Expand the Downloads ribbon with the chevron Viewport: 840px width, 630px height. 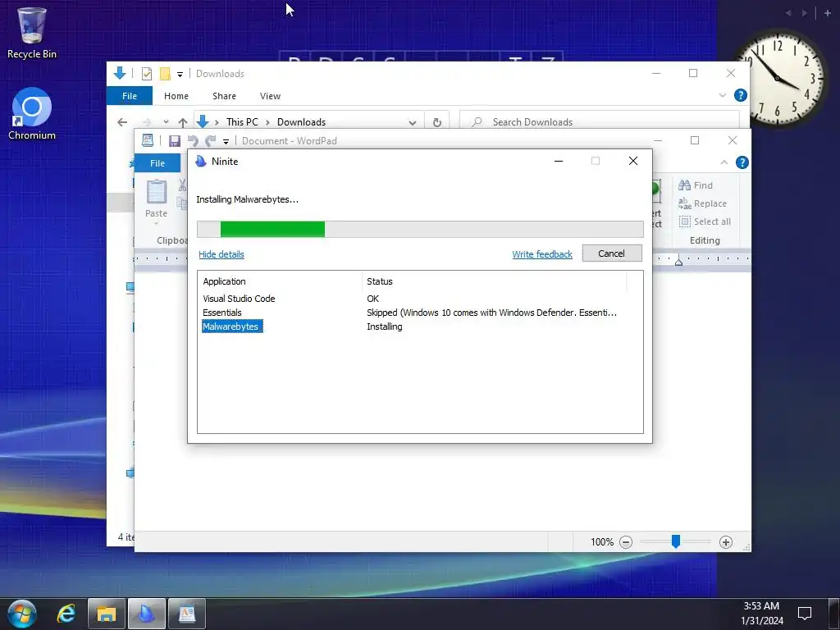[x=722, y=95]
